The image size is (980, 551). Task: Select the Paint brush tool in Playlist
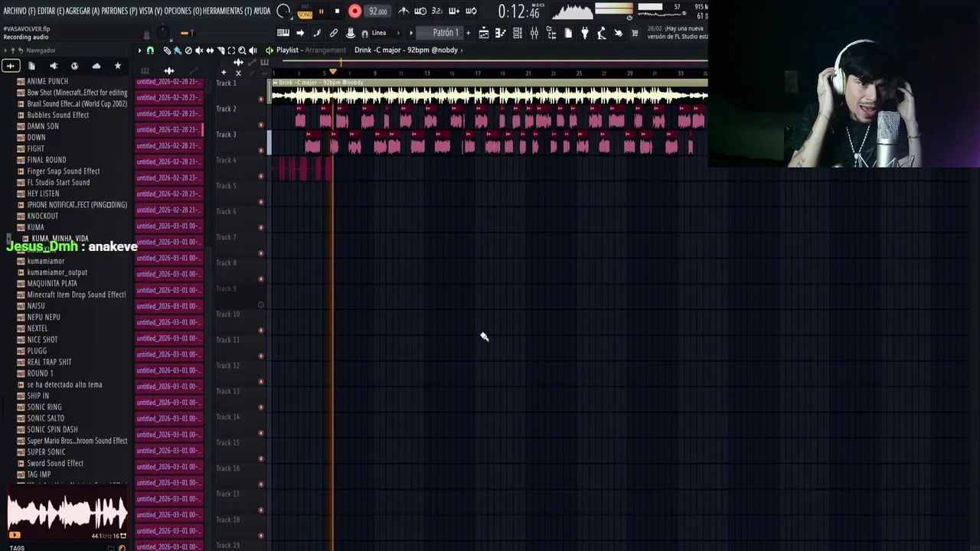pos(178,51)
